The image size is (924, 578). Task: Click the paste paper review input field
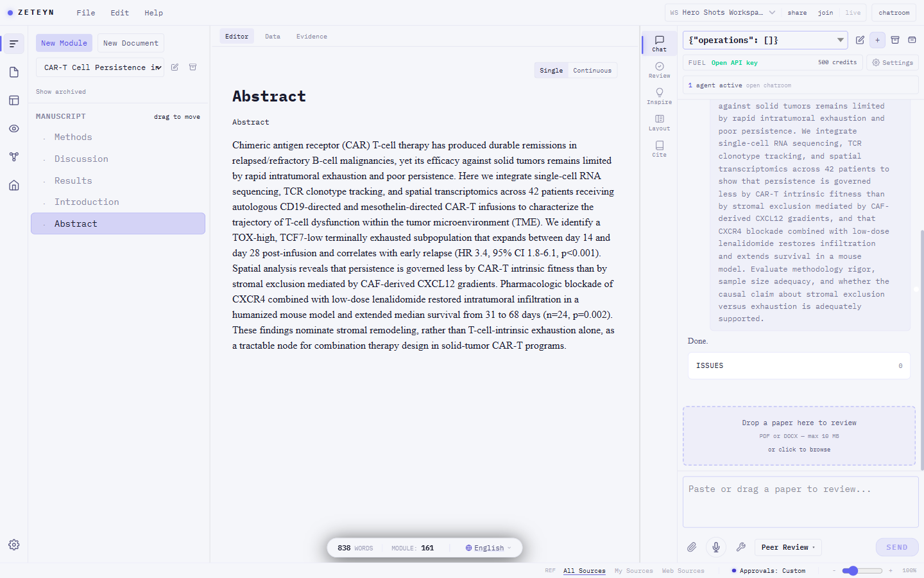(801, 502)
